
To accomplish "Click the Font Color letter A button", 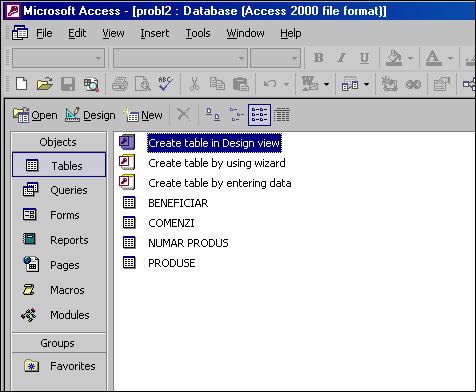I will (433, 58).
